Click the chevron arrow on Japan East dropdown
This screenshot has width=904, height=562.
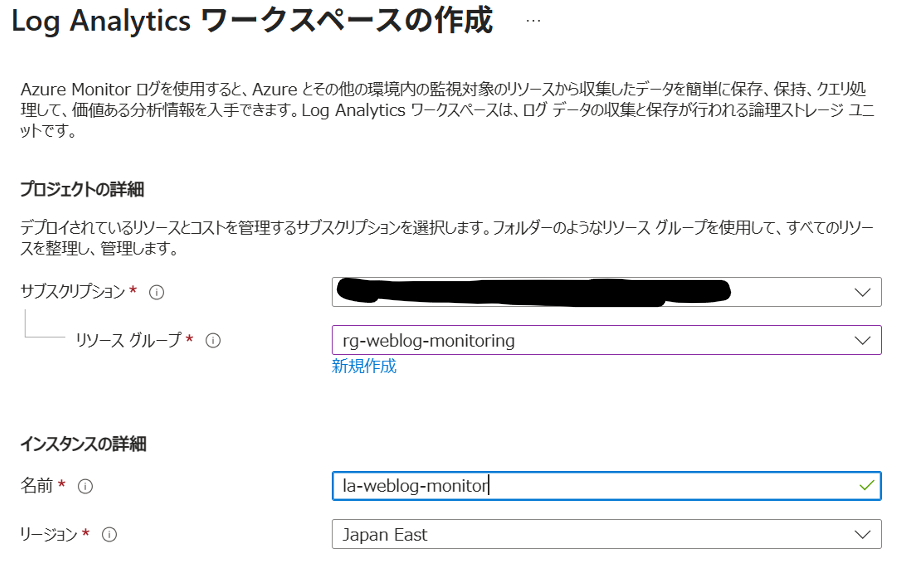click(x=863, y=535)
